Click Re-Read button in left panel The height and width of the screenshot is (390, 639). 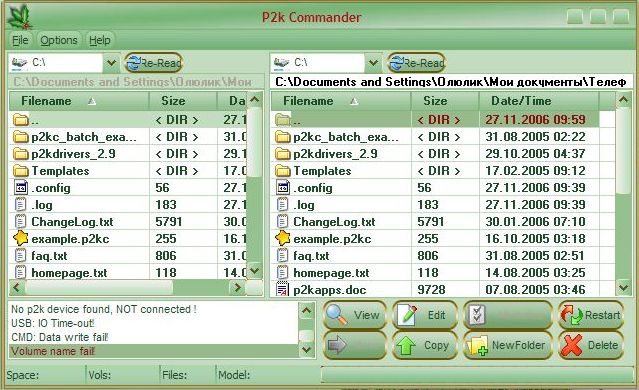(x=153, y=63)
